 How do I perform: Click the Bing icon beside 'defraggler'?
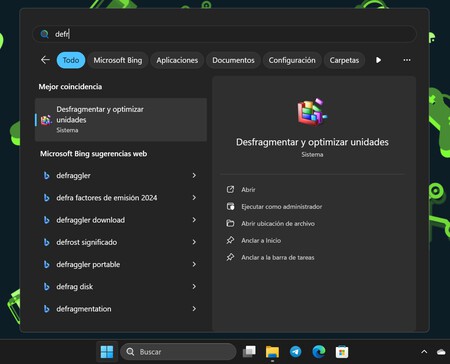(47, 176)
